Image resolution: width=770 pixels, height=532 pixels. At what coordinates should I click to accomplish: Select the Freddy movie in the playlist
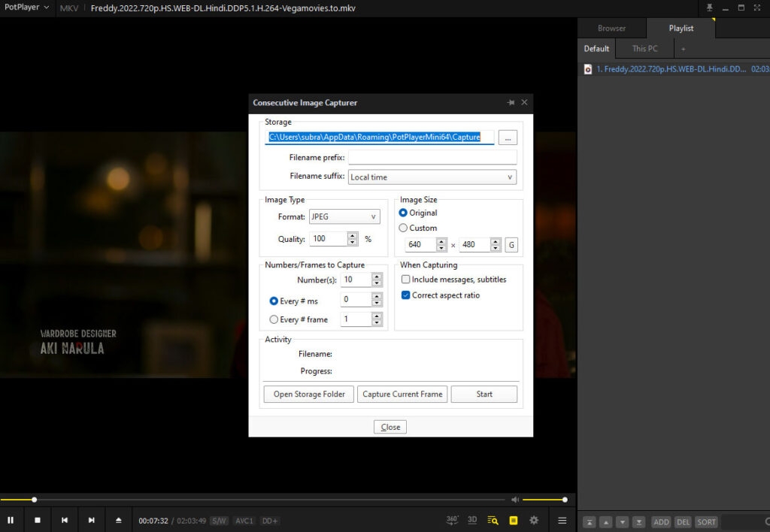pyautogui.click(x=662, y=68)
